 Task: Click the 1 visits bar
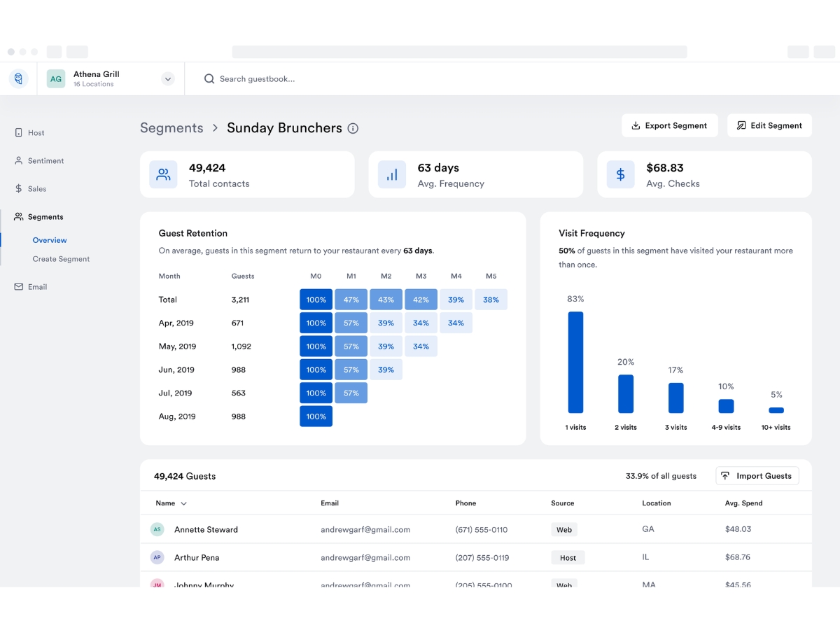575,362
